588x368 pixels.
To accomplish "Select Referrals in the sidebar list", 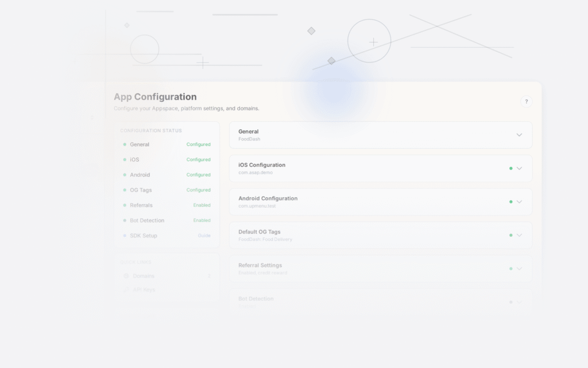I will click(141, 205).
